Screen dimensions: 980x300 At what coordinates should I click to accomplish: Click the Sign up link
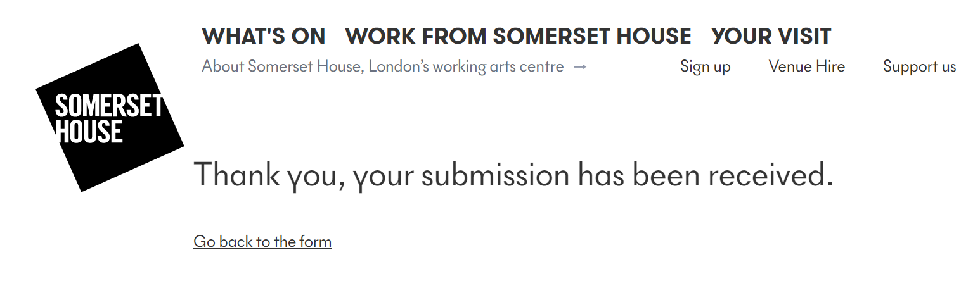coord(705,66)
